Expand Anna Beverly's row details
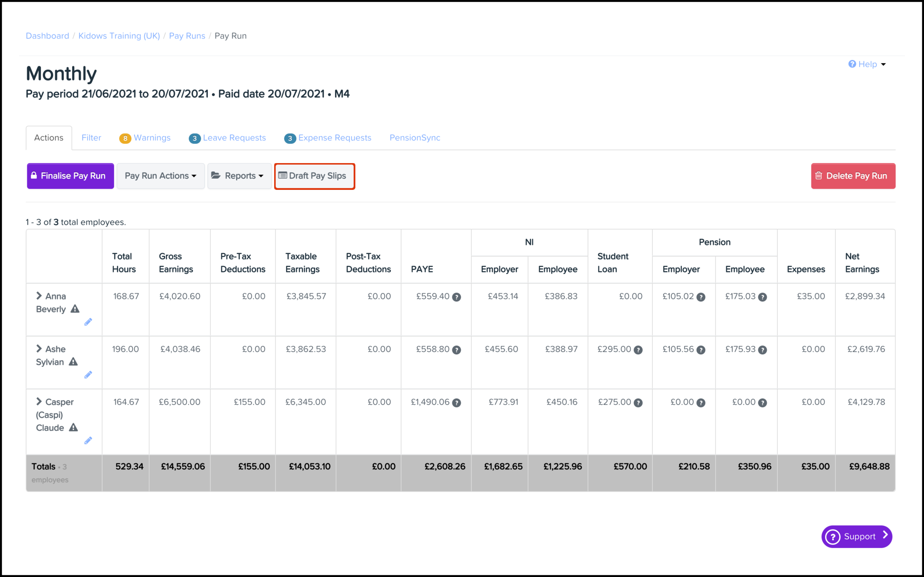The height and width of the screenshot is (577, 924). [39, 296]
